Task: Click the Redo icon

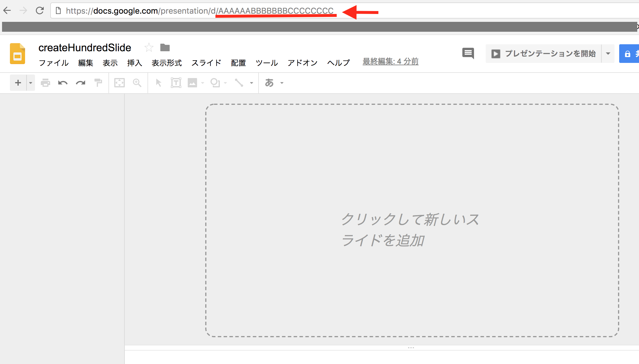Action: pyautogui.click(x=80, y=83)
